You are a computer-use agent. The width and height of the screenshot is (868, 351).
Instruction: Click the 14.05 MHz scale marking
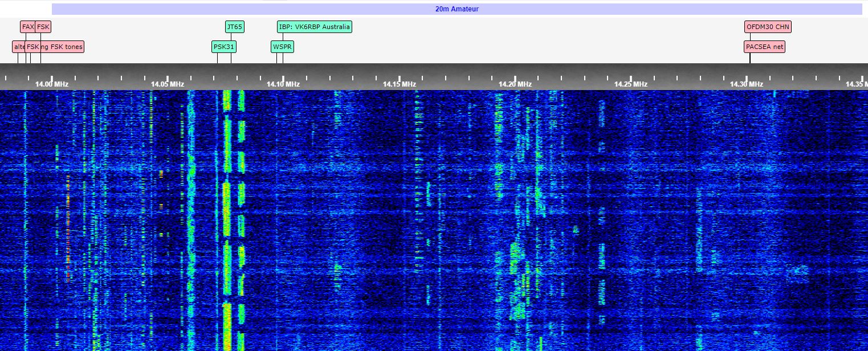(x=168, y=84)
